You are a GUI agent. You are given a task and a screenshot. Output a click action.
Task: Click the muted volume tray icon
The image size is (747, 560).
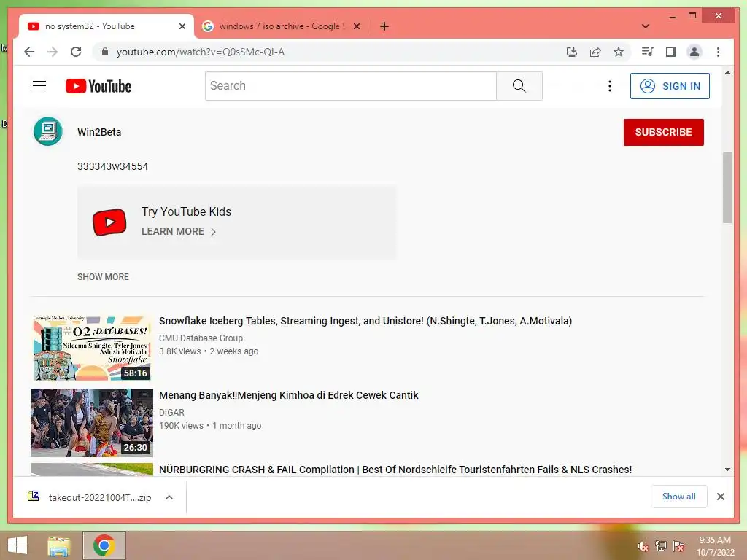643,546
